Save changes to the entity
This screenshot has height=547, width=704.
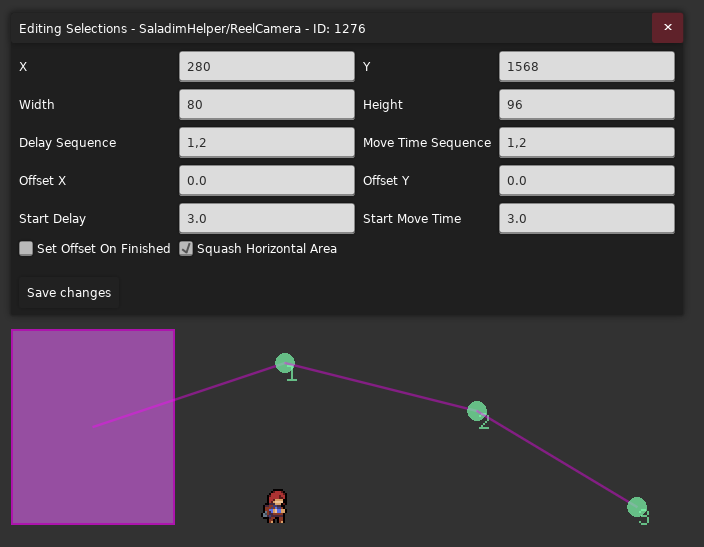69,292
